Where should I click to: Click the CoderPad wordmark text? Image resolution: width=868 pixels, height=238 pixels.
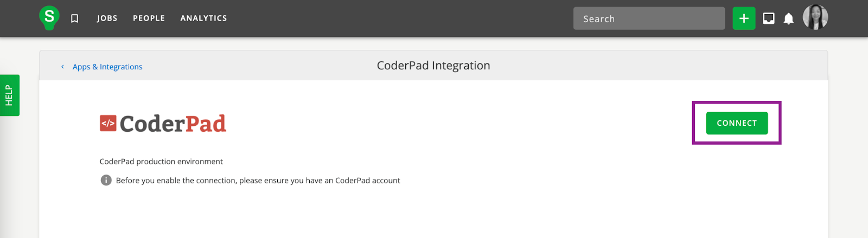click(x=173, y=124)
